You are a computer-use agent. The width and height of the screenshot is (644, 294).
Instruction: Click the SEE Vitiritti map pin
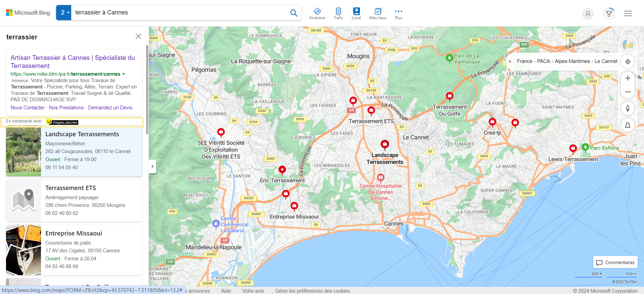(x=221, y=132)
